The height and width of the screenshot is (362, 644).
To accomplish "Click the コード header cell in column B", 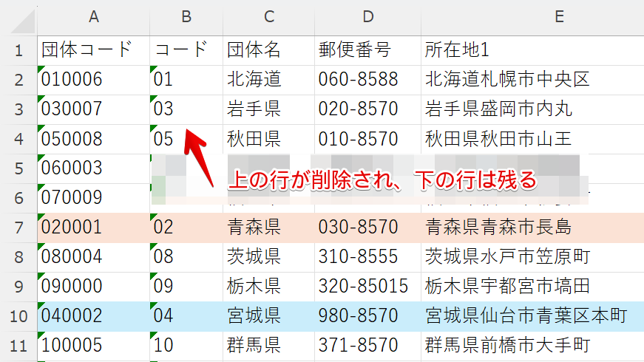I will coord(186,51).
